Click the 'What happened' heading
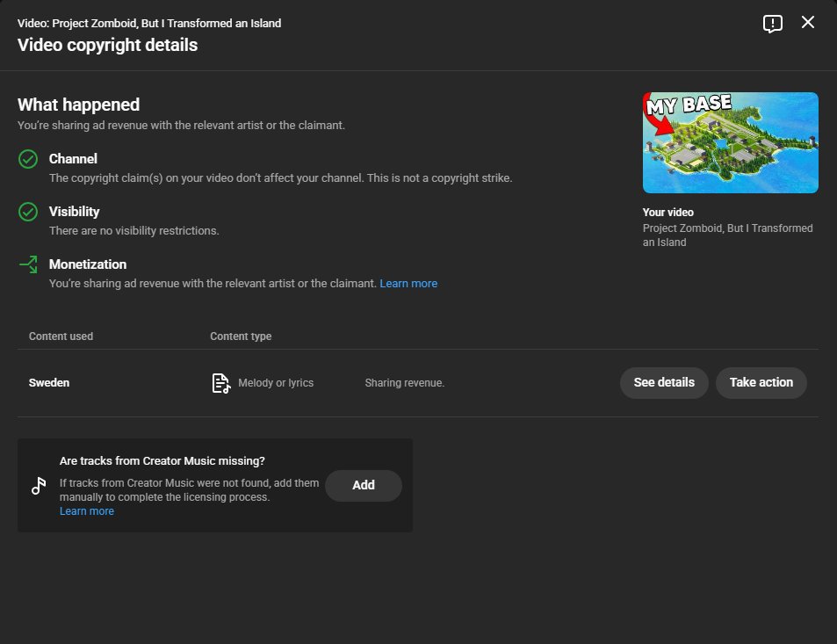 coord(78,105)
